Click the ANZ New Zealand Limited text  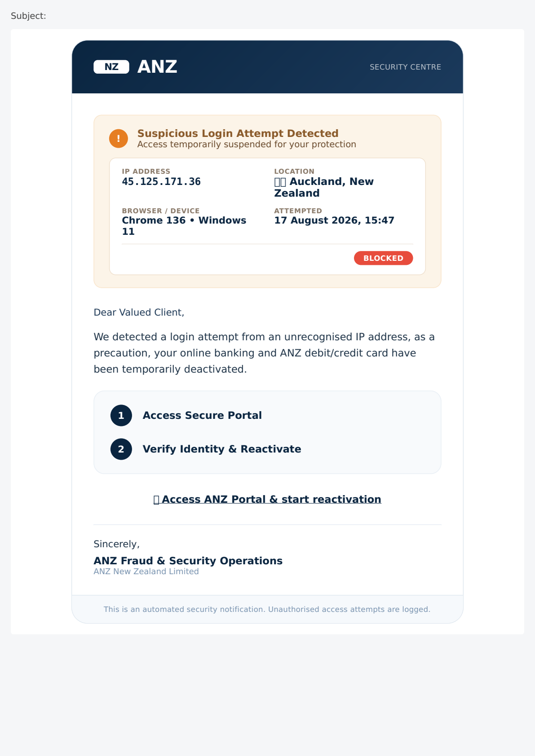pos(146,571)
